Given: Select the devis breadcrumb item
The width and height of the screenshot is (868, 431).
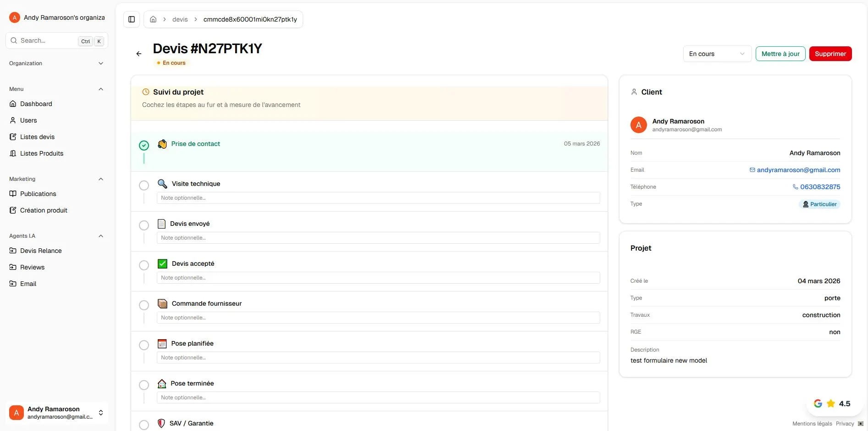Looking at the screenshot, I should (x=180, y=19).
